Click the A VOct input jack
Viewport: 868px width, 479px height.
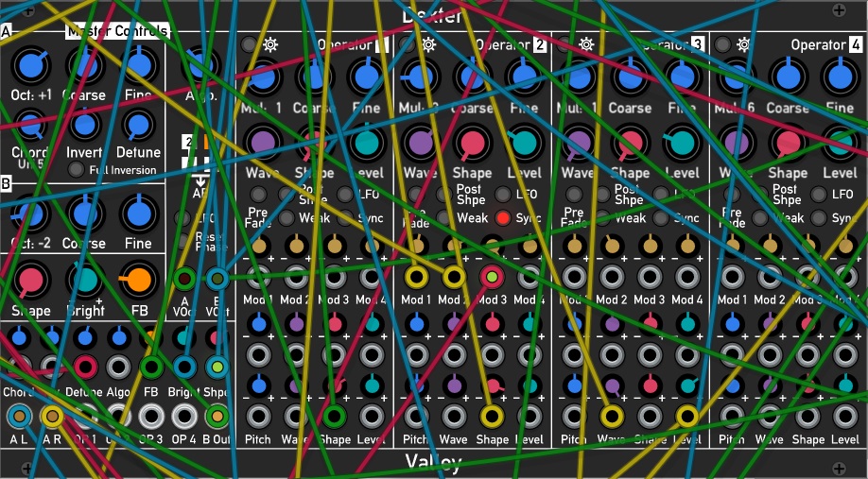(185, 279)
